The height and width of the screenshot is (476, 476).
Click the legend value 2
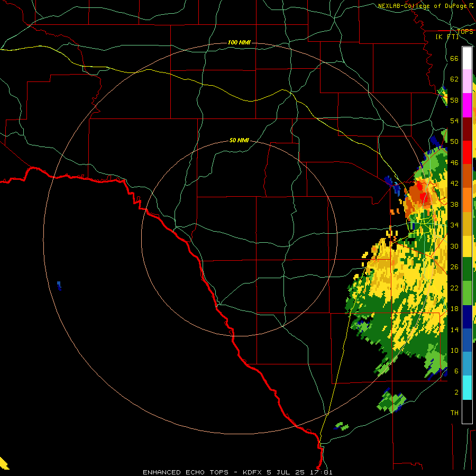[456, 392]
